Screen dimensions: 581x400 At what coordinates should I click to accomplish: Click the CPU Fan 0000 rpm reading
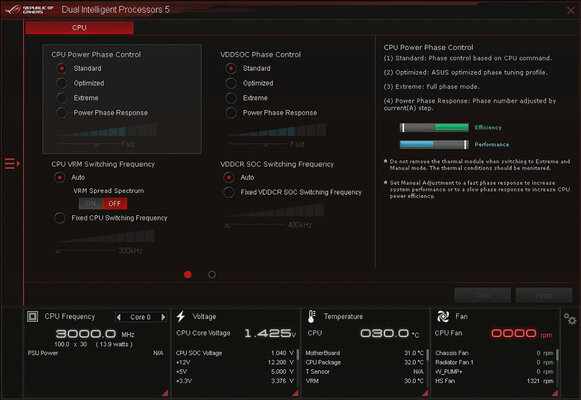click(x=521, y=333)
